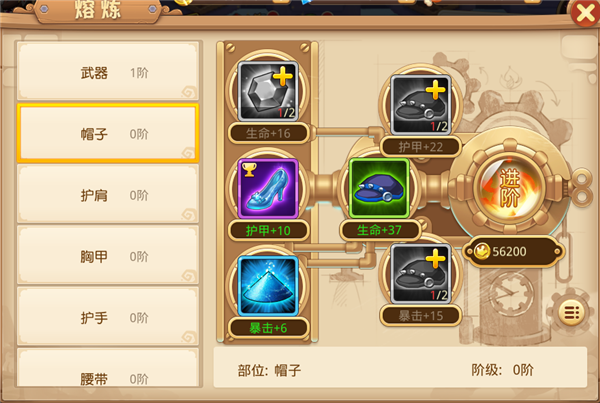Add hat material in 暴击+15 slot
This screenshot has width=600, height=403.
point(421,274)
